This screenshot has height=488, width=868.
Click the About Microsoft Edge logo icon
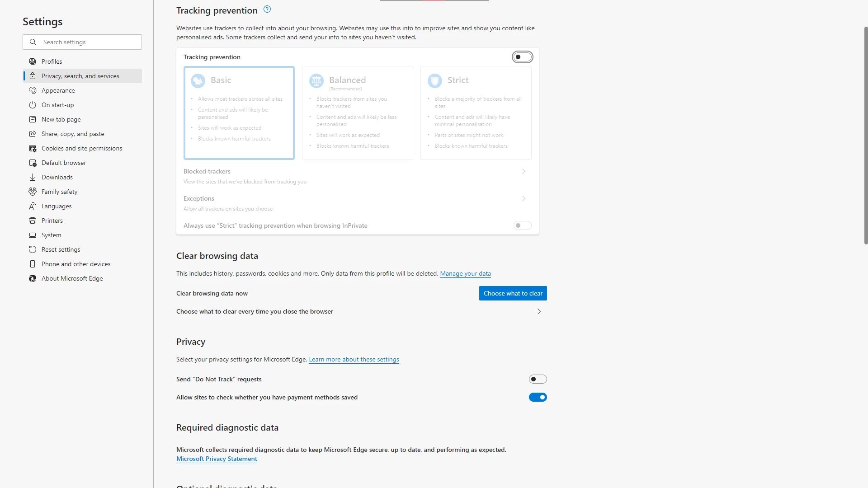(33, 278)
